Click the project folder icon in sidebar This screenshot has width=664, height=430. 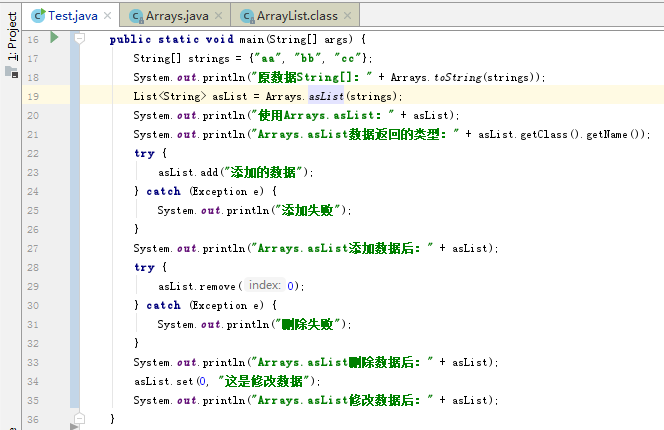(12, 72)
